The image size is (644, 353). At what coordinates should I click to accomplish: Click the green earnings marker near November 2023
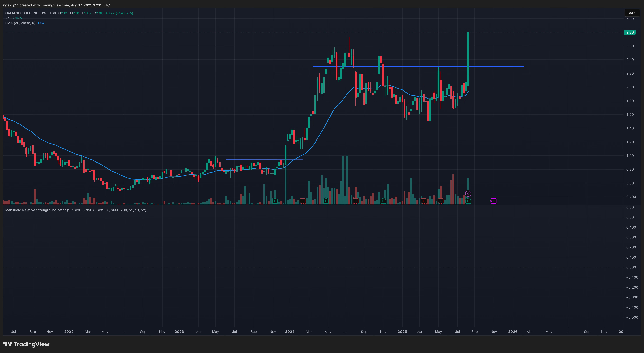coord(275,201)
